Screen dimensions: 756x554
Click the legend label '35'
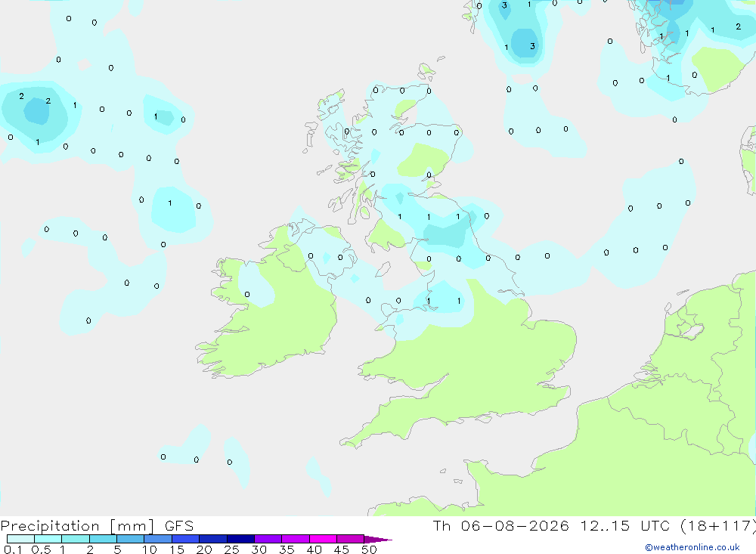(287, 549)
